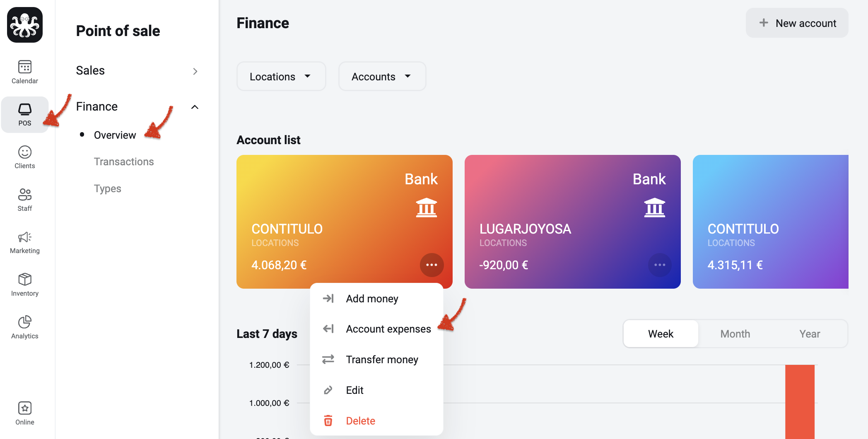Open the Calendar section in sidebar
This screenshot has width=868, height=439.
tap(25, 72)
